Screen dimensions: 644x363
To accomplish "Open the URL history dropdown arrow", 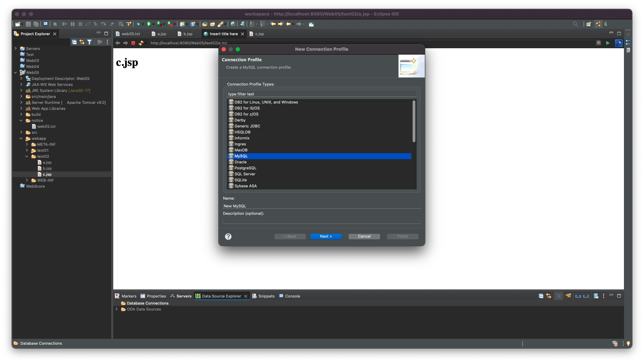I will pos(599,43).
